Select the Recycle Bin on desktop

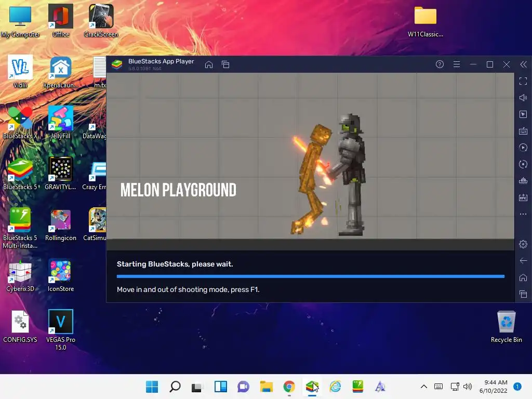click(x=506, y=326)
